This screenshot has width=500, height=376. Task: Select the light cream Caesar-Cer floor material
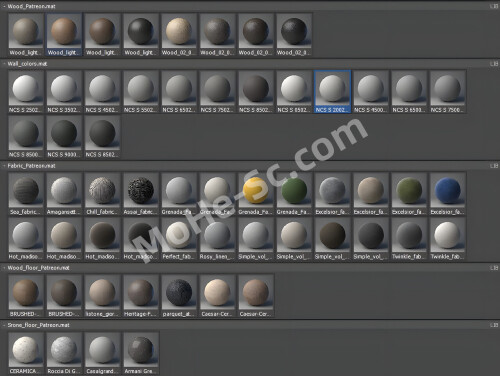tap(217, 296)
